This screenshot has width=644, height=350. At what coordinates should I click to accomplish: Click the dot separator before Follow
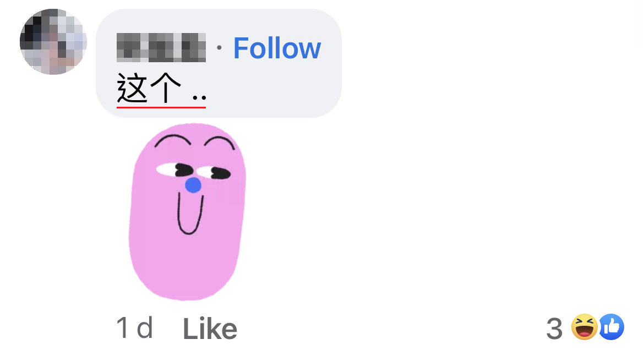coord(219,48)
